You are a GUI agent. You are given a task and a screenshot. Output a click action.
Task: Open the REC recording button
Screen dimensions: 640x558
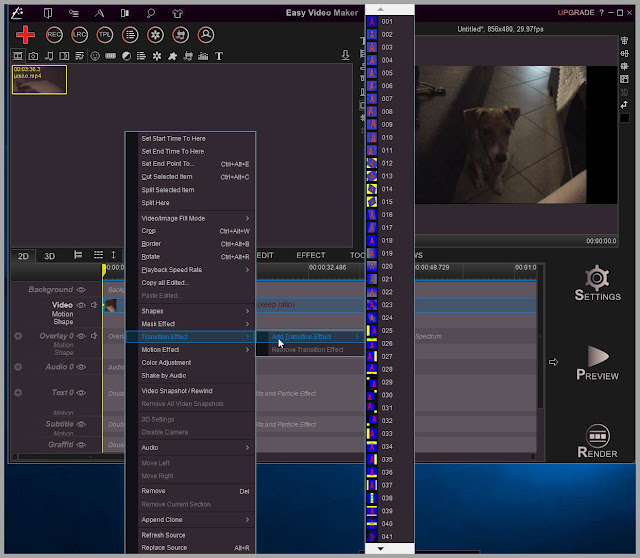(54, 35)
